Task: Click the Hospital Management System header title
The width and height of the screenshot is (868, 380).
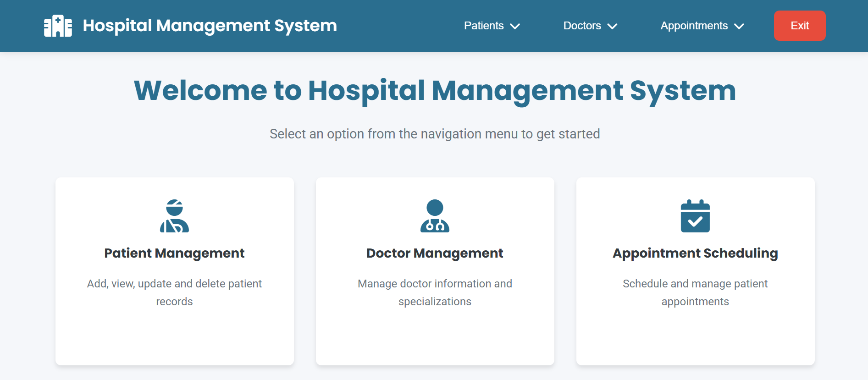Action: 210,26
